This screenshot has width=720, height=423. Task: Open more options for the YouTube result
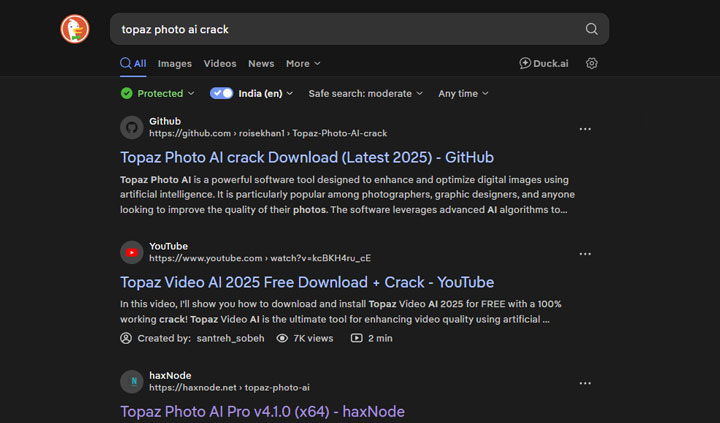[x=585, y=254]
